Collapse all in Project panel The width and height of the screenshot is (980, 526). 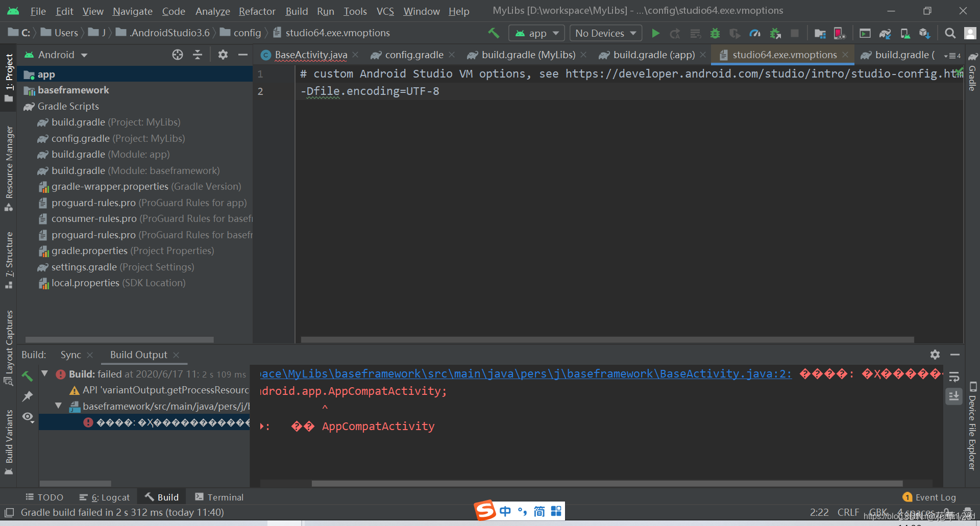[x=198, y=55]
